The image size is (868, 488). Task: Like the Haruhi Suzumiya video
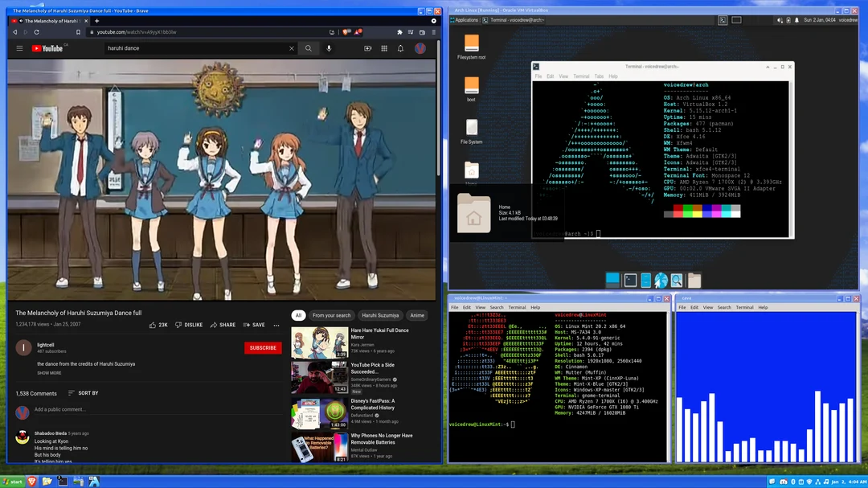pos(154,324)
